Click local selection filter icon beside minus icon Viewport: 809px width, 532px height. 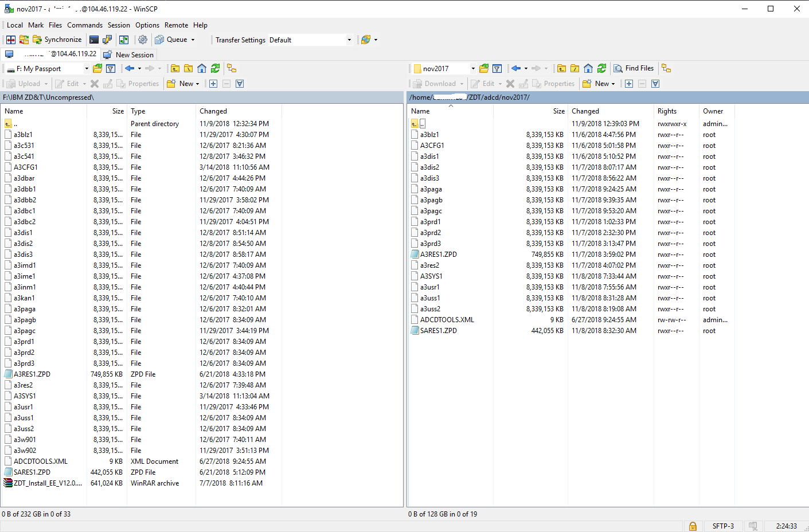click(x=240, y=84)
